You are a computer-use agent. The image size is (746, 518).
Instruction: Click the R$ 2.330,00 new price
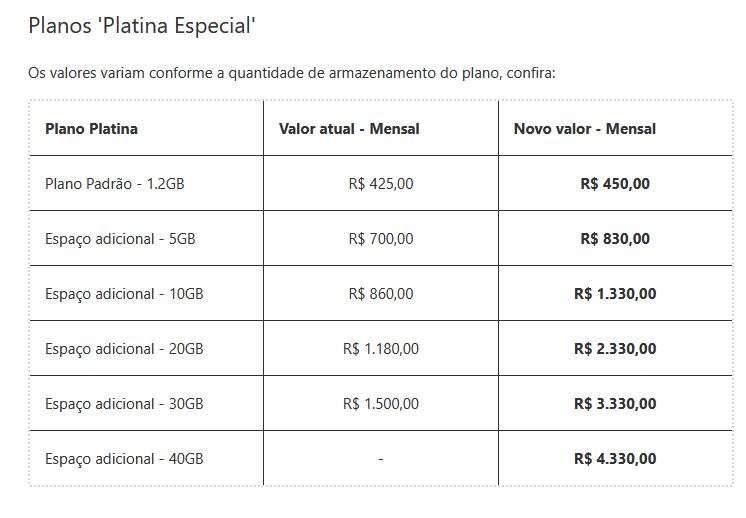click(x=615, y=349)
